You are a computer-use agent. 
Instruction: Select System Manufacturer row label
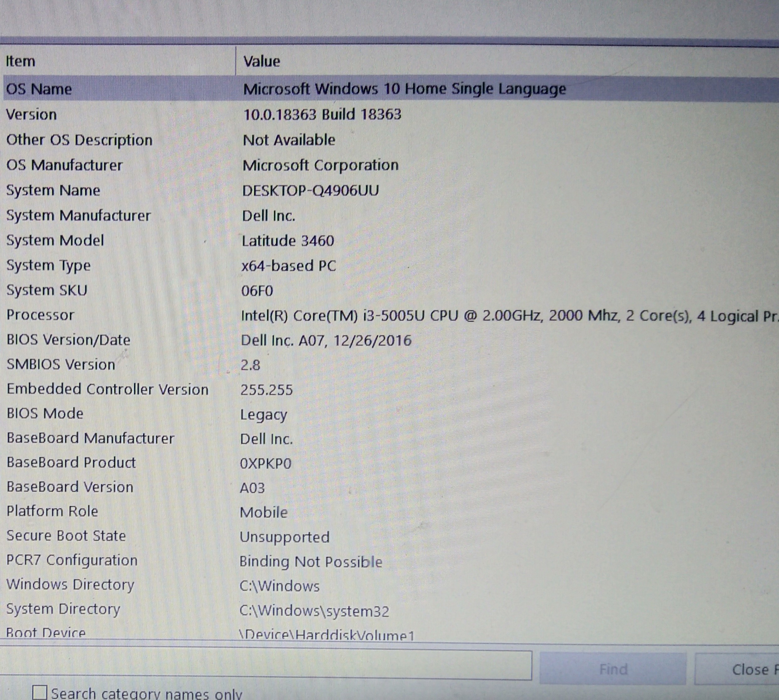tap(78, 216)
